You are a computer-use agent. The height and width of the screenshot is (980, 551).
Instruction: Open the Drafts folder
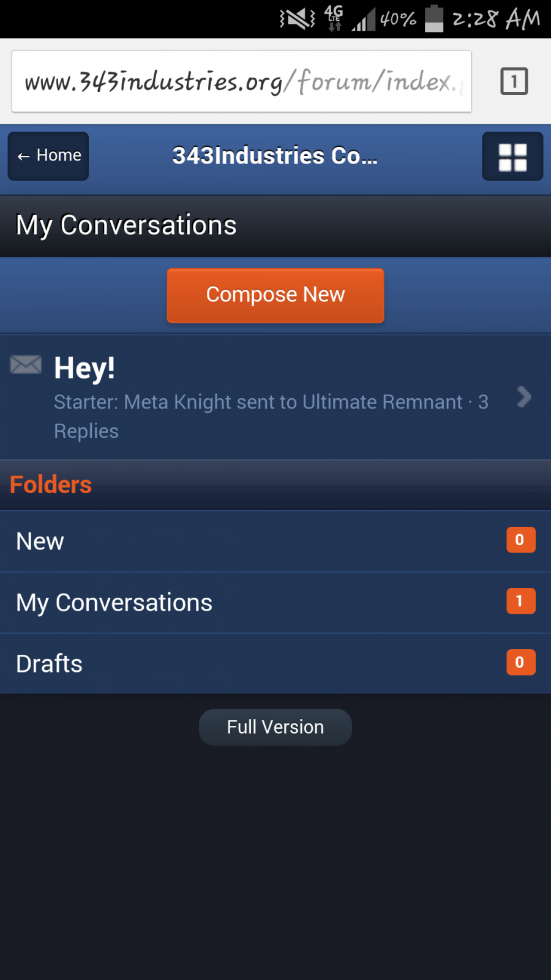[x=50, y=664]
